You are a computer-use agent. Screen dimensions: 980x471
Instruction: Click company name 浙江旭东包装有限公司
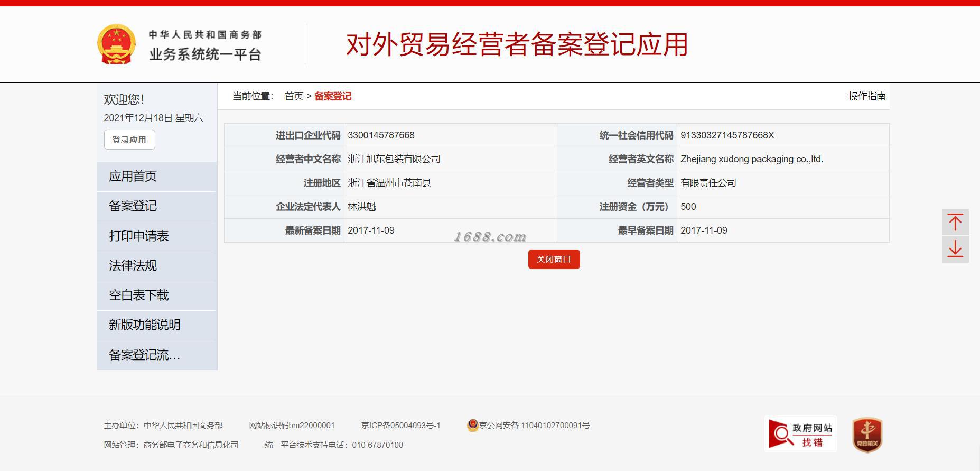tap(394, 159)
